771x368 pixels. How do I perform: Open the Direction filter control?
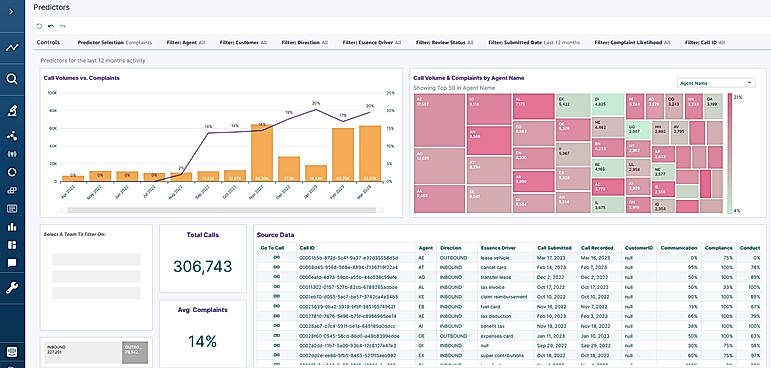304,43
